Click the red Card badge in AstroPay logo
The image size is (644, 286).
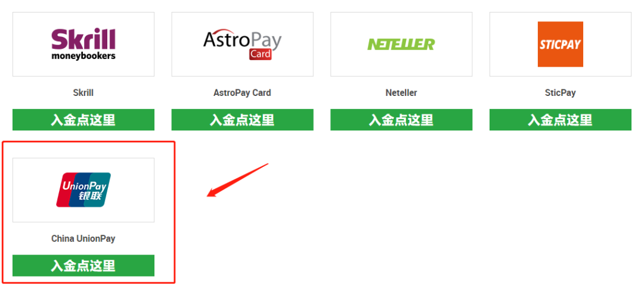[261, 54]
